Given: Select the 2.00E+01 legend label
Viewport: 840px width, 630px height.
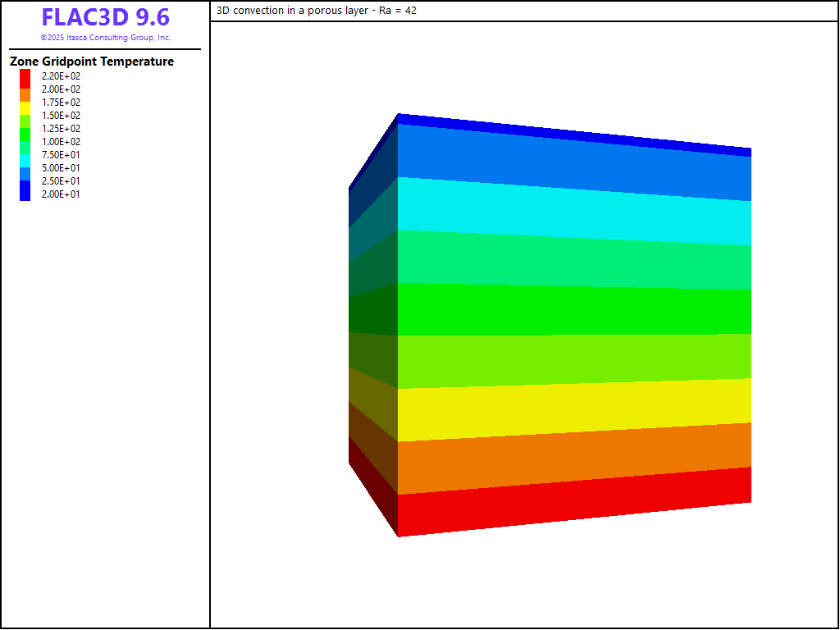Looking at the screenshot, I should coord(62,194).
